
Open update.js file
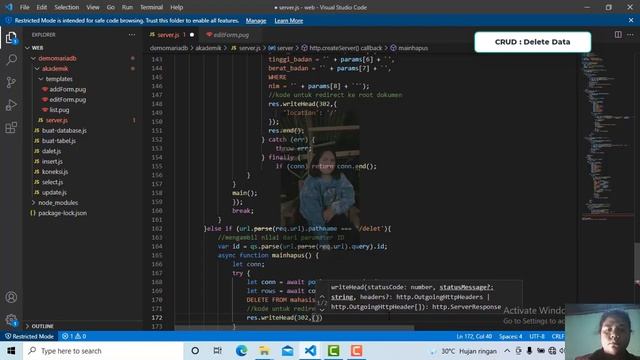click(x=54, y=192)
